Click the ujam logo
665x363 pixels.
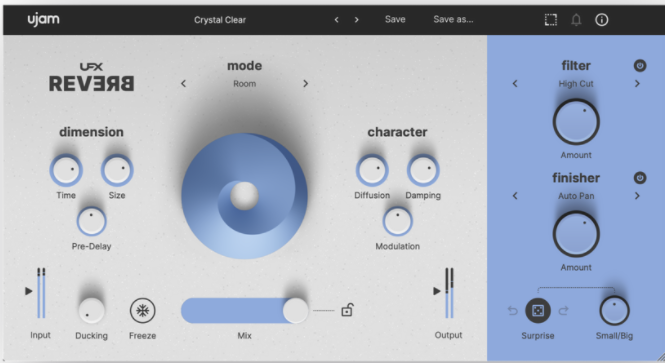click(x=44, y=20)
